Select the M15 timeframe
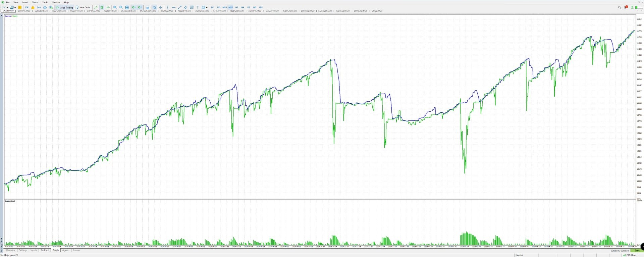Viewport: 644px width, 257px height. click(x=224, y=7)
